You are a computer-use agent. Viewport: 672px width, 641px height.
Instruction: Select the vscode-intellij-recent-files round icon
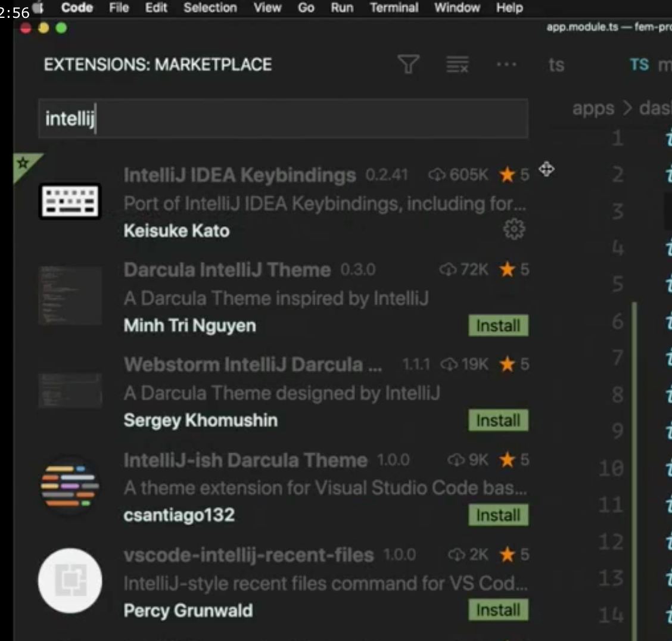(x=70, y=581)
